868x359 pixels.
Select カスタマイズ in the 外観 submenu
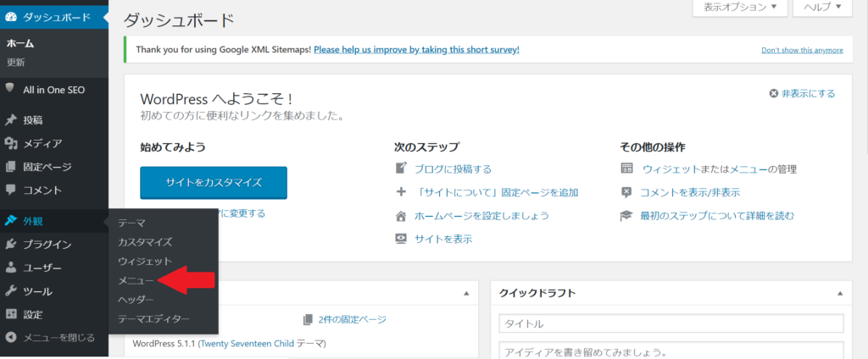145,241
